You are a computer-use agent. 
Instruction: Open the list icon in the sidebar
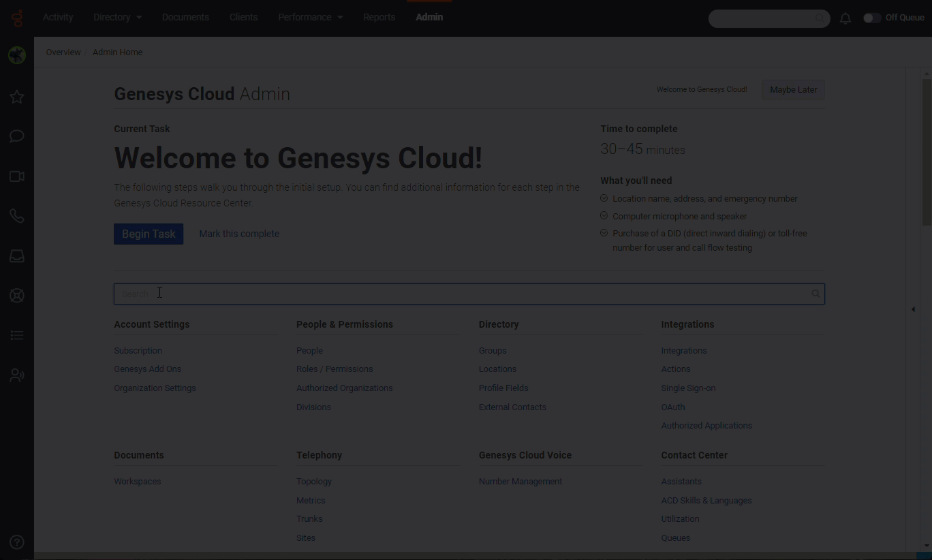coord(17,335)
